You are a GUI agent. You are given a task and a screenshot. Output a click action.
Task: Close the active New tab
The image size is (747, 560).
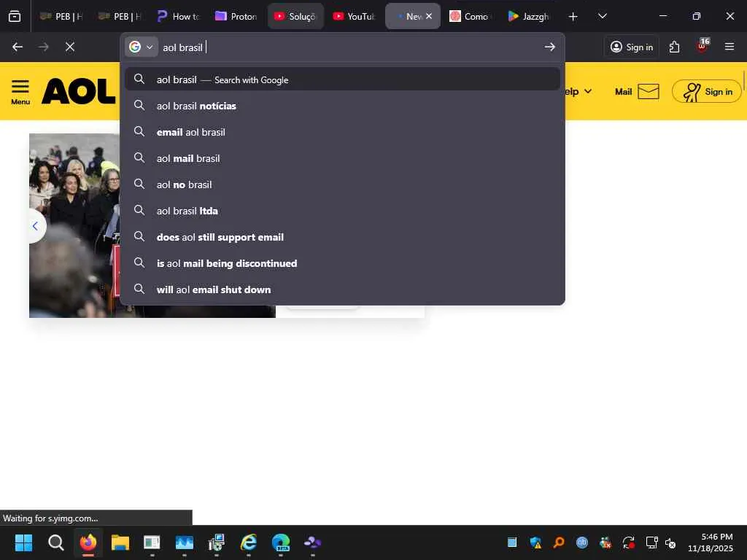pyautogui.click(x=429, y=16)
